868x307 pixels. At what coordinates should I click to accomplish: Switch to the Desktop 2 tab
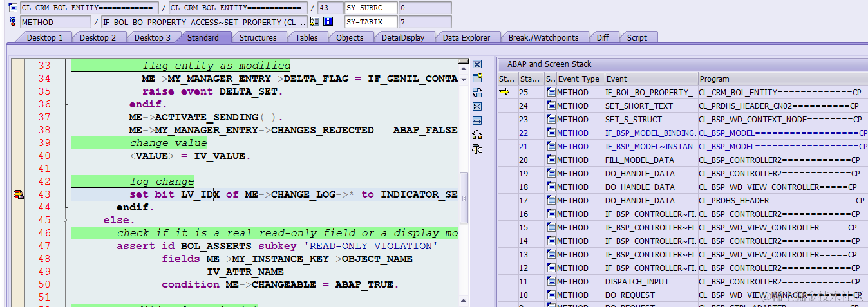pos(98,37)
